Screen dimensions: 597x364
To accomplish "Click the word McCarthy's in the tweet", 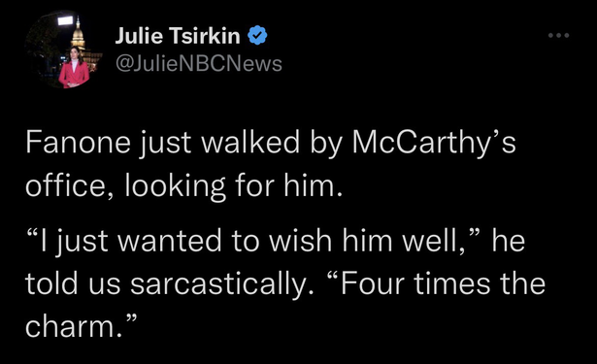I will (434, 144).
